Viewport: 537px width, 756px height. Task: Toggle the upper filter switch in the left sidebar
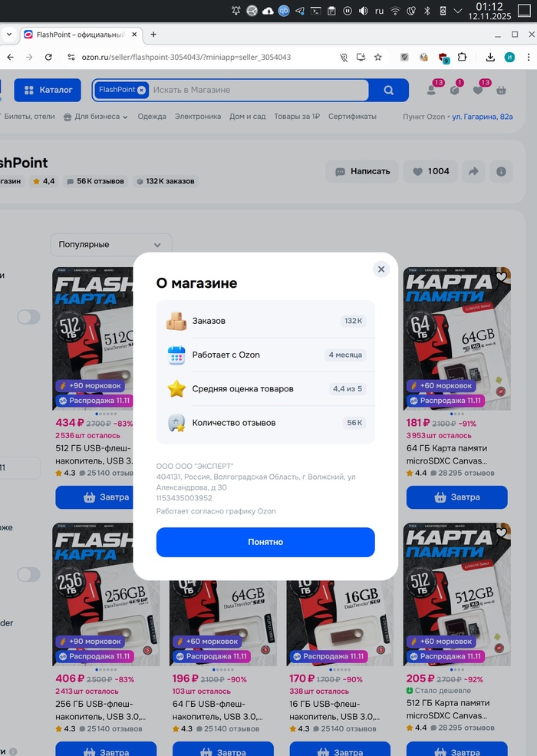pyautogui.click(x=28, y=317)
